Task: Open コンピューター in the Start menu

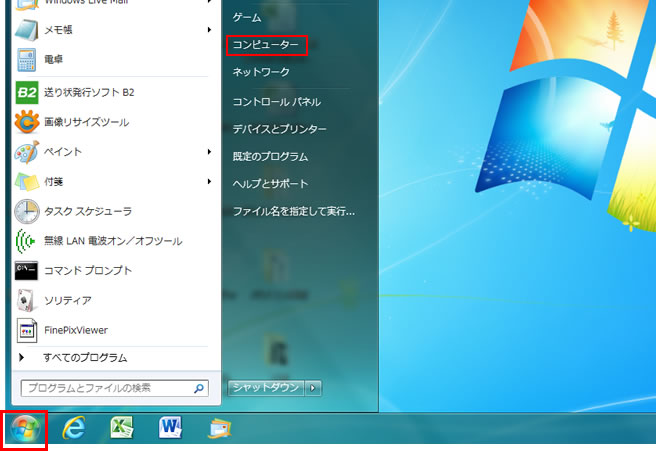Action: [x=266, y=45]
